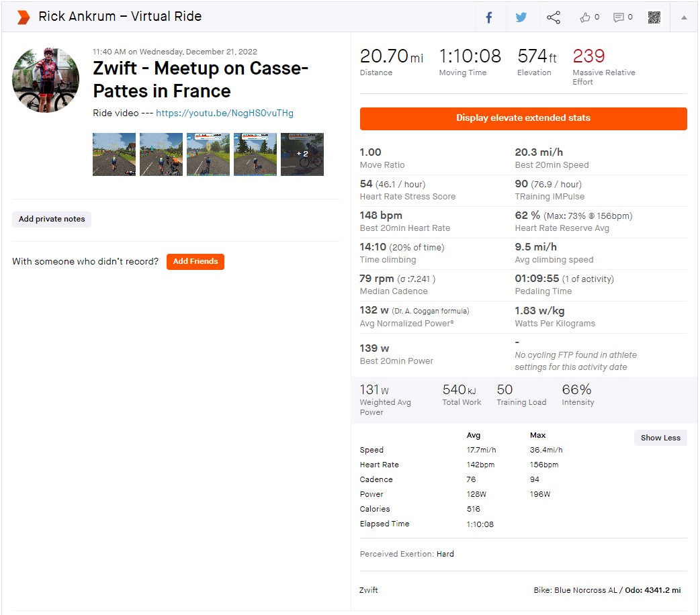Collapse the activity header with the up arrow
The height and width of the screenshot is (615, 700).
coord(683,18)
